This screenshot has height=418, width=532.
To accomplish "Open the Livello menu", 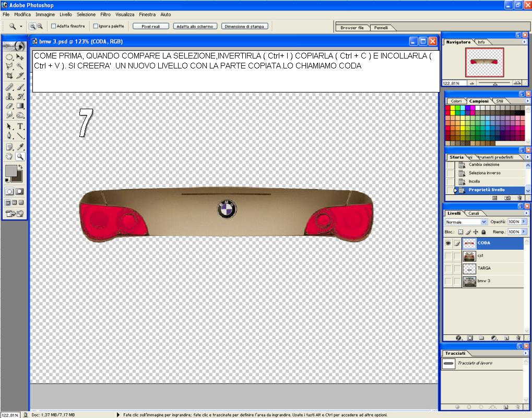I will coord(66,15).
